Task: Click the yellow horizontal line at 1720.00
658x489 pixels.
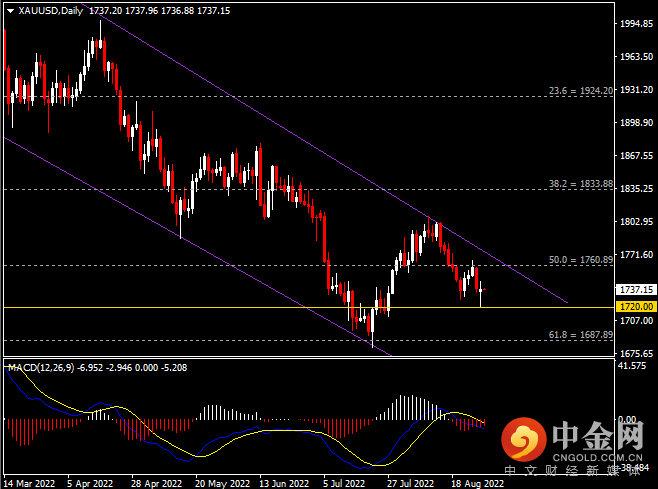Action: (x=308, y=308)
